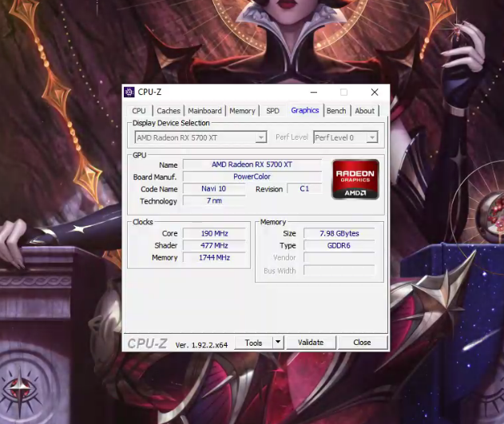Screen dimensions: 504x424
Task: Click the 190 MHz core clock value
Action: pyautogui.click(x=214, y=233)
